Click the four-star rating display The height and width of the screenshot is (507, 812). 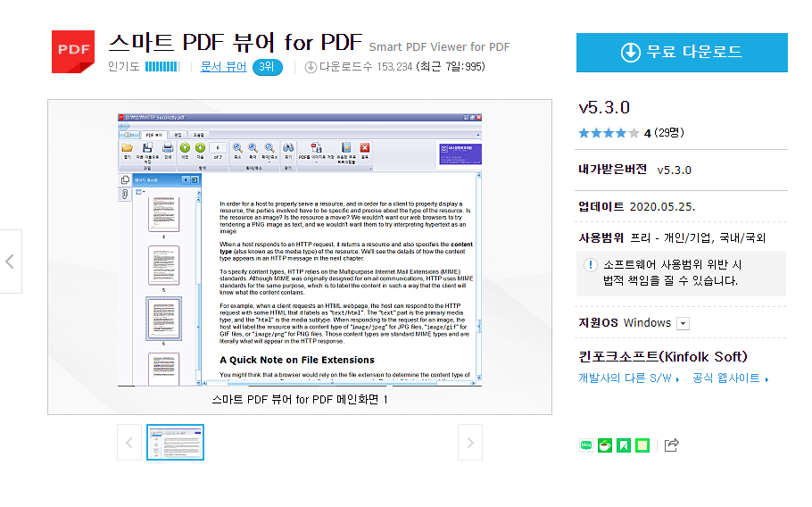(609, 133)
